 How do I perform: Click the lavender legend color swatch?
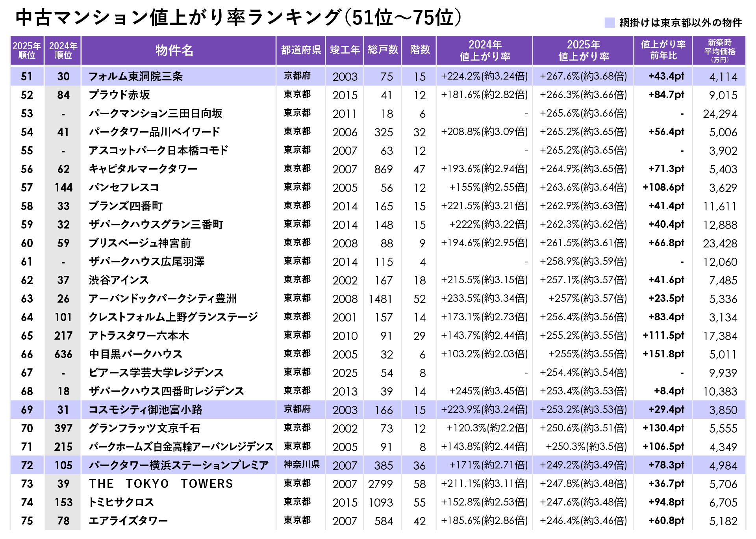(610, 23)
